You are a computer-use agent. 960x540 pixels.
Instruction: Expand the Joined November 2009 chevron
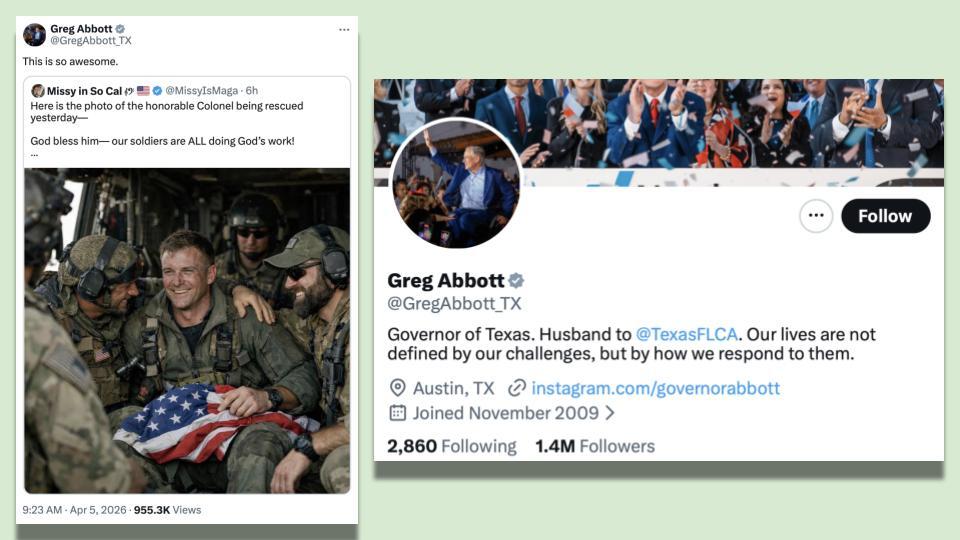coord(609,413)
